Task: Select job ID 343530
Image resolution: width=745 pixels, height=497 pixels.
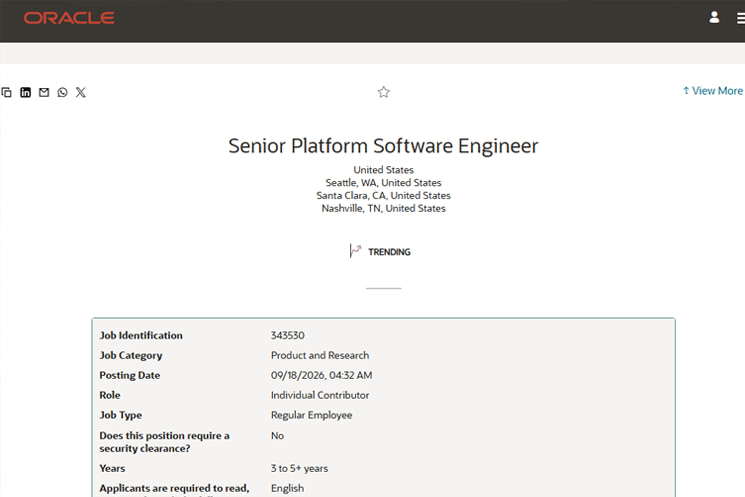Action: tap(287, 335)
